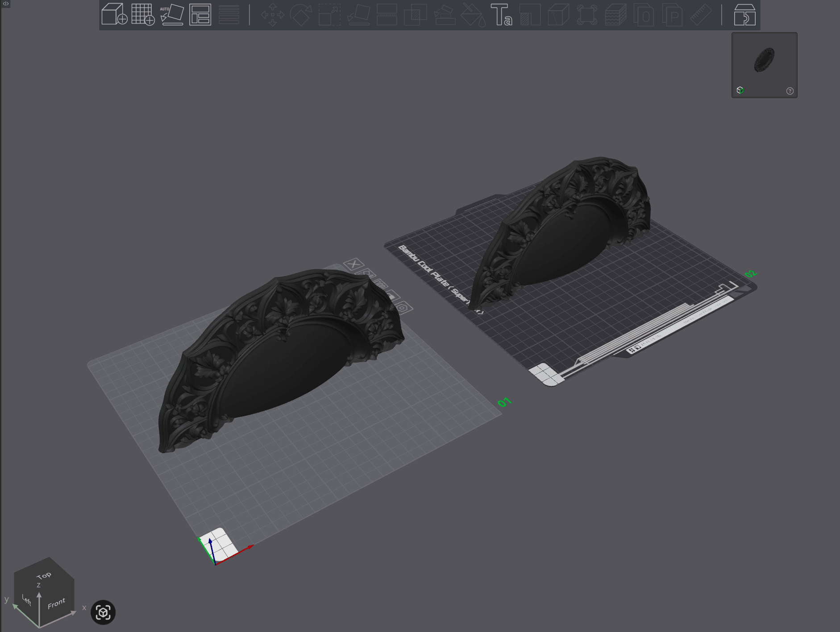Click the zoom-to-fit view button

[x=103, y=612]
